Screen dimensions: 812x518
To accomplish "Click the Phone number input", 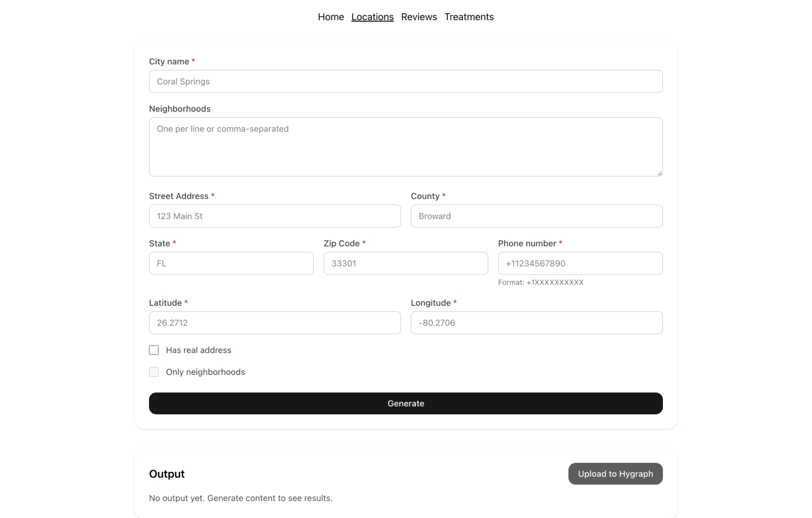I will click(580, 263).
